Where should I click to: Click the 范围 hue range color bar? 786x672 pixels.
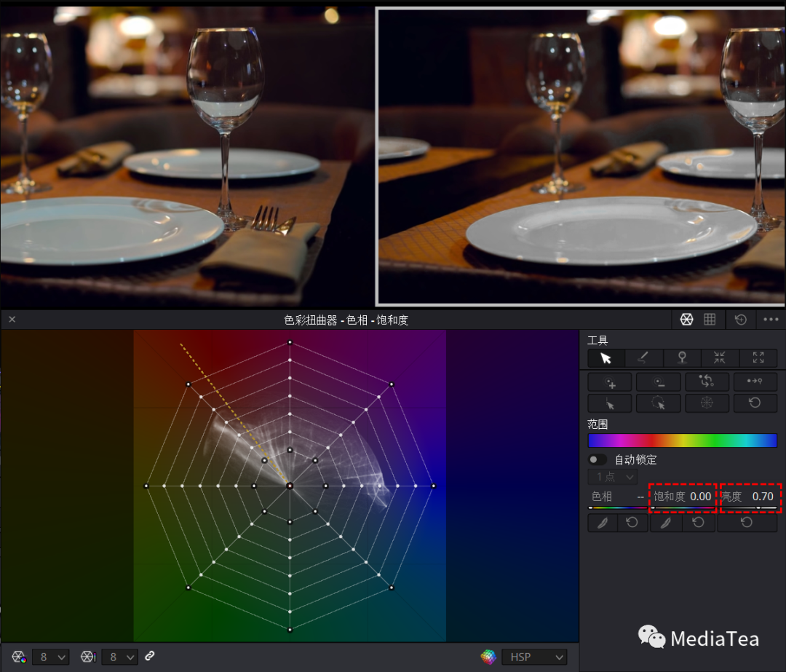pyautogui.click(x=682, y=440)
